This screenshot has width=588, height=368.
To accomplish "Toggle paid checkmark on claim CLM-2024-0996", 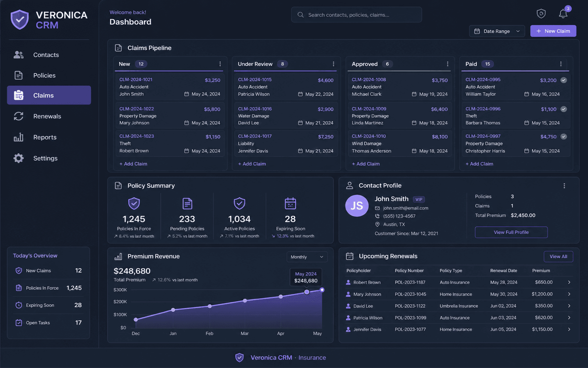I will (563, 109).
